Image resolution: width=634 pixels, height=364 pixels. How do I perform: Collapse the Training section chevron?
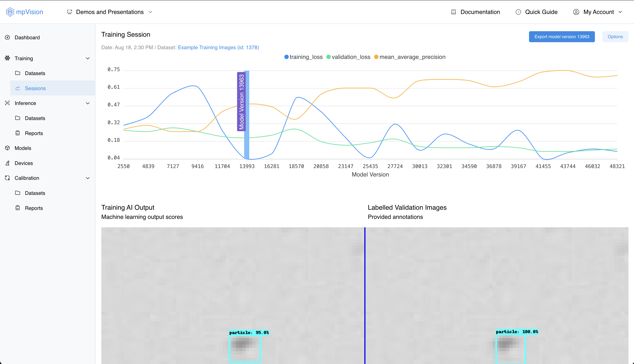[88, 58]
